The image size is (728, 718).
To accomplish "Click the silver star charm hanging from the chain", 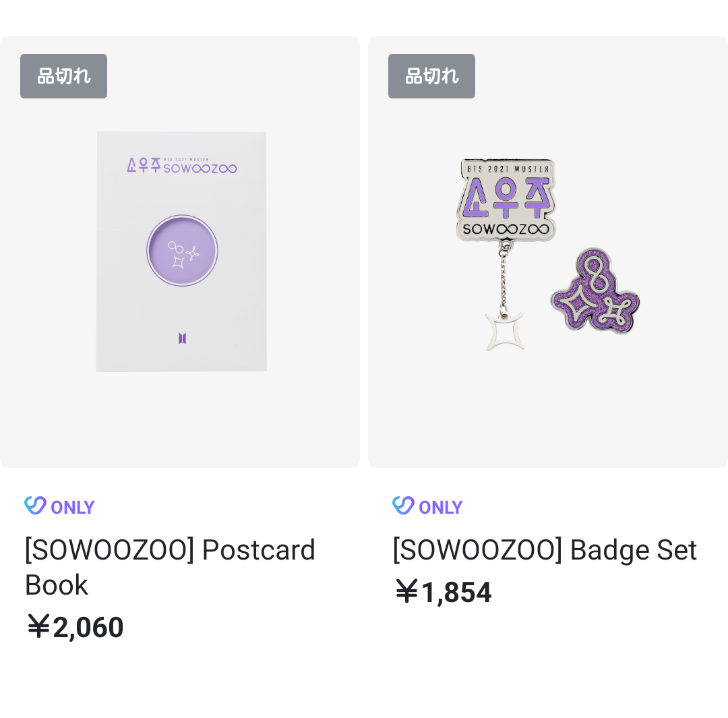I will (x=504, y=331).
